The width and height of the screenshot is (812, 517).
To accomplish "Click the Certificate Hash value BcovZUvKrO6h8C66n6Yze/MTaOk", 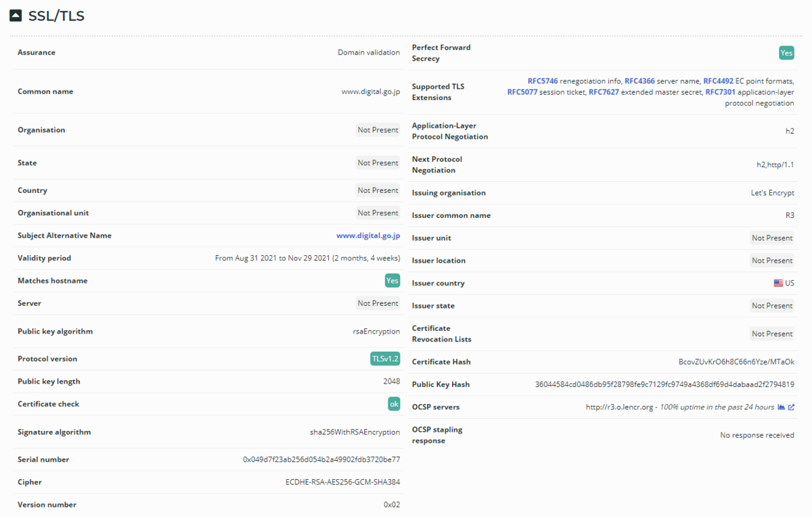I will (736, 362).
